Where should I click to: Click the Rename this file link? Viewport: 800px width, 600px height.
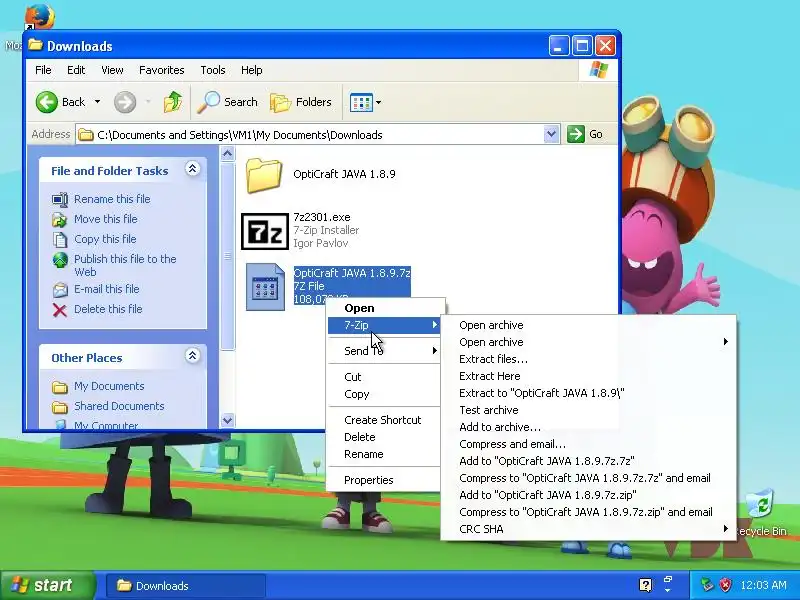pos(112,199)
